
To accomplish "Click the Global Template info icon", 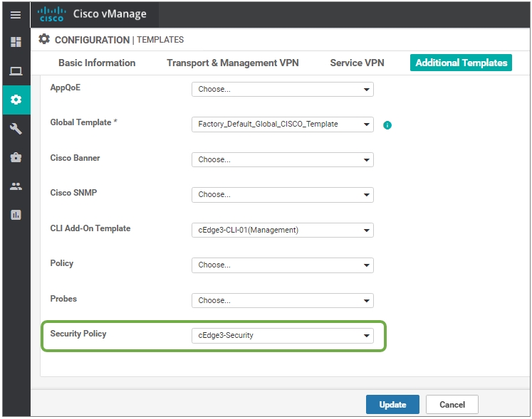I will pos(387,125).
